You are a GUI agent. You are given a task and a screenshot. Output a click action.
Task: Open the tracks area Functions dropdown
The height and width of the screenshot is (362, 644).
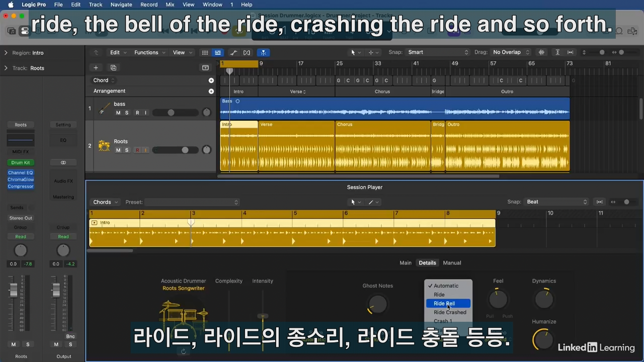pyautogui.click(x=149, y=52)
